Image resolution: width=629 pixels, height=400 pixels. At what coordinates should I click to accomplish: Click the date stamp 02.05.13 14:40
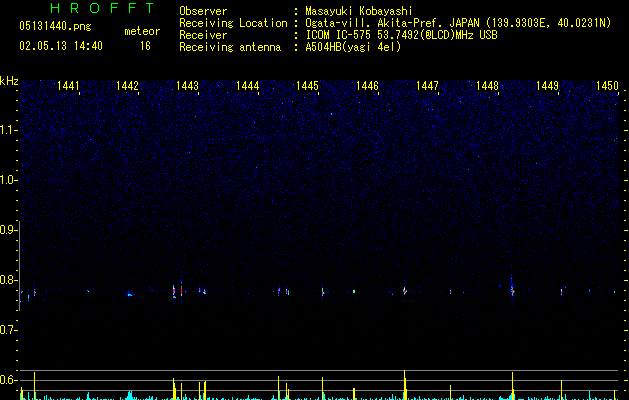click(x=61, y=46)
